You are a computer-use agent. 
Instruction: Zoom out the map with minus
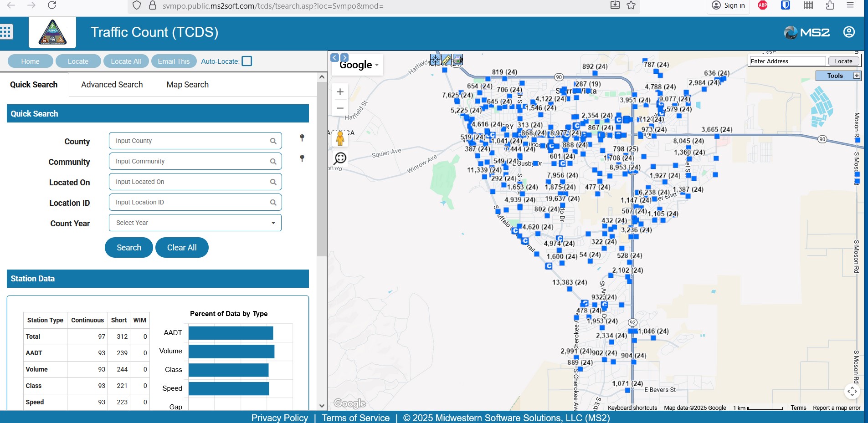coord(340,108)
